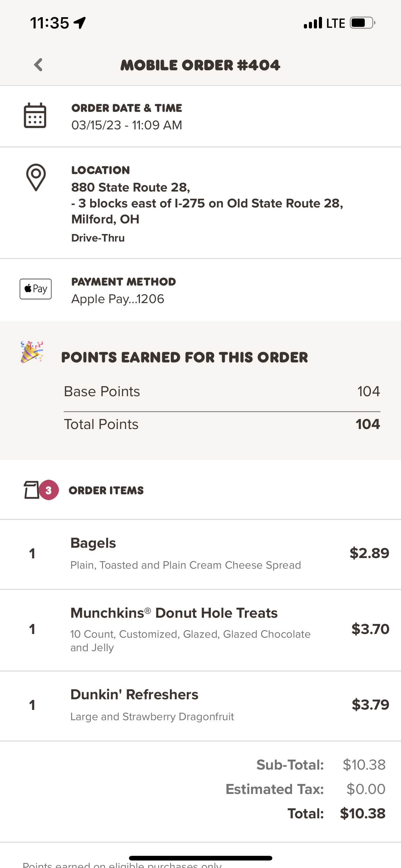Tap the home indicator bar
Viewport: 401px width, 868px height.
pos(200,858)
